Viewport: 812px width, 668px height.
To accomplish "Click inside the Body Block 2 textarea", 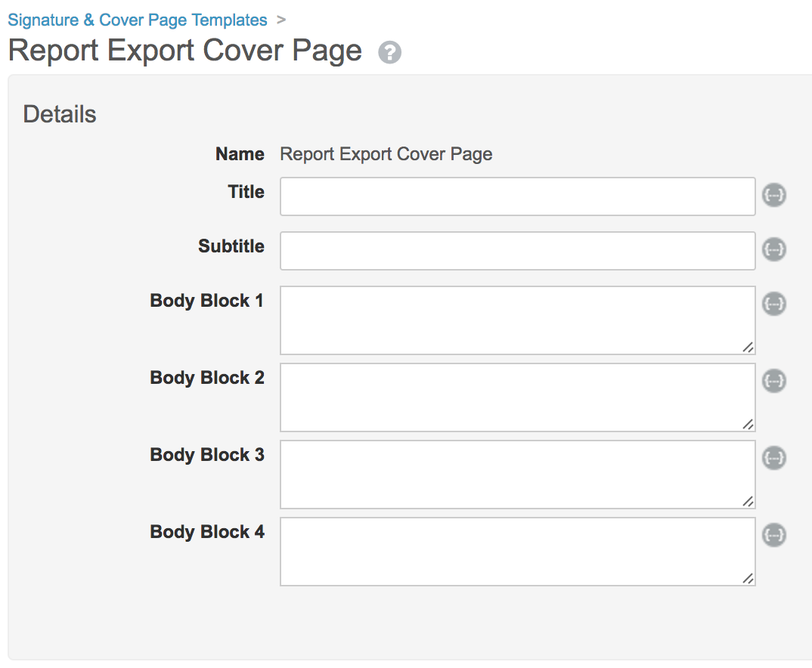I will pyautogui.click(x=517, y=397).
